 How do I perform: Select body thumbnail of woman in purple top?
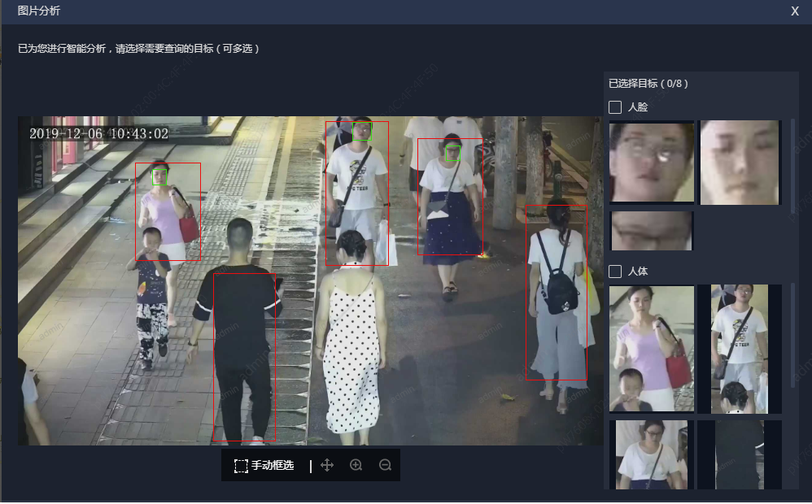click(652, 348)
